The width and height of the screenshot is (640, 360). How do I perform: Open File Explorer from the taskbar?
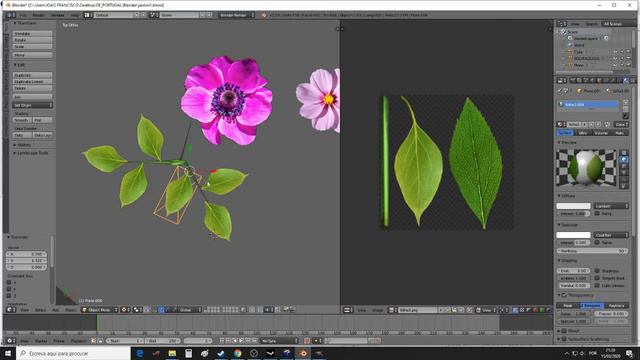click(x=172, y=353)
